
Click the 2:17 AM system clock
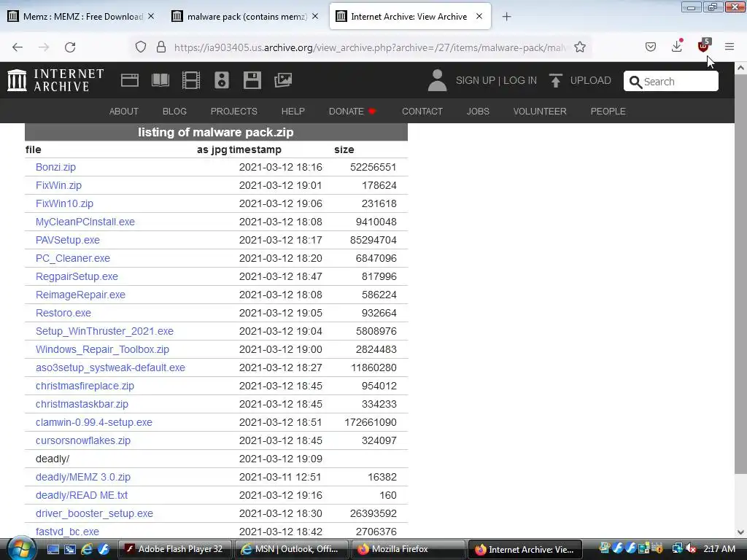(719, 549)
